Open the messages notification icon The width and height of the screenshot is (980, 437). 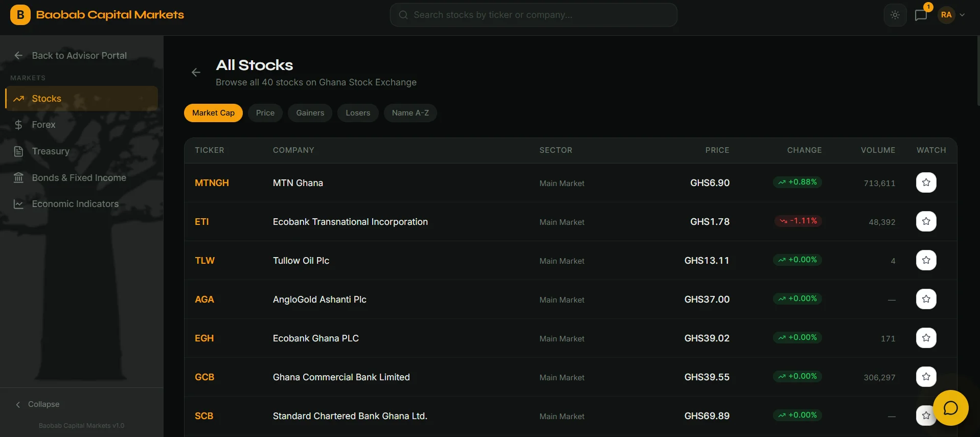921,15
